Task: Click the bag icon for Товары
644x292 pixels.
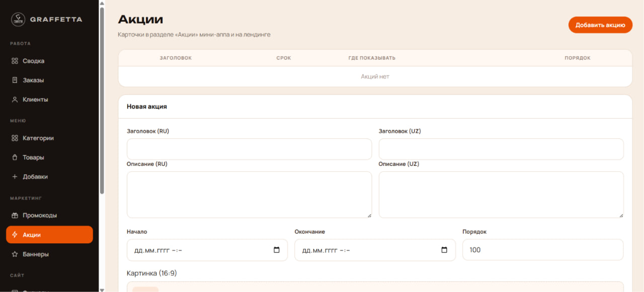Action: click(x=15, y=157)
